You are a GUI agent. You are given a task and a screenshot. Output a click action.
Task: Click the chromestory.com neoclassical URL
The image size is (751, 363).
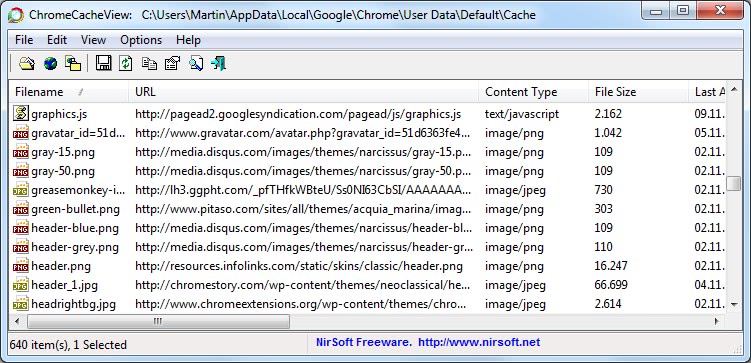(x=303, y=285)
